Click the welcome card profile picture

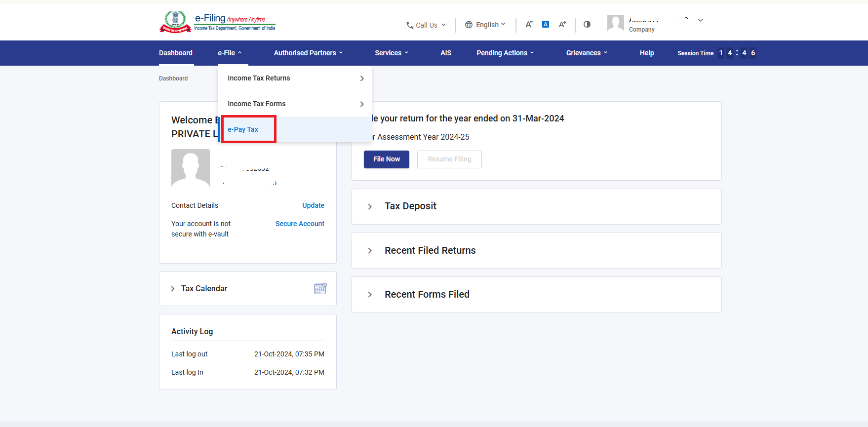[x=191, y=168]
